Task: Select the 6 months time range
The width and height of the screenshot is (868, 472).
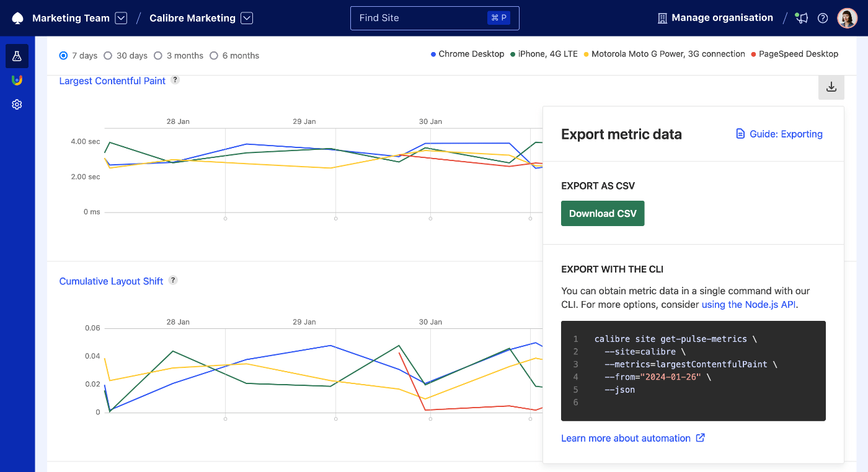Action: (215, 55)
